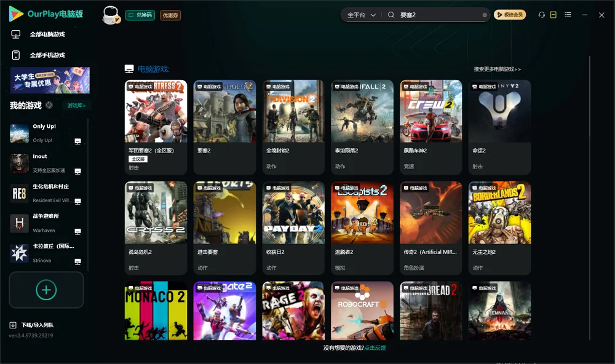Click the 全区服 tag on 军团要塞2
Viewport: 615px width, 364px height.
click(x=138, y=159)
